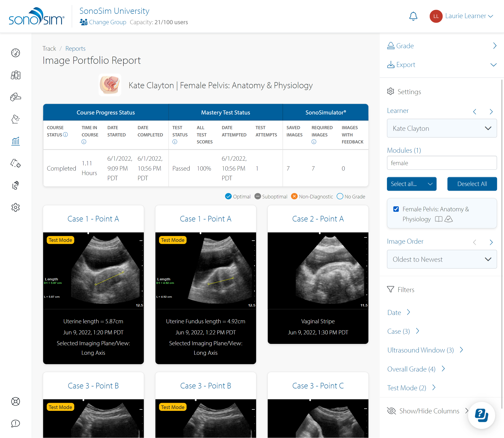
Task: Click the 'Completed' course status cell
Action: [61, 168]
